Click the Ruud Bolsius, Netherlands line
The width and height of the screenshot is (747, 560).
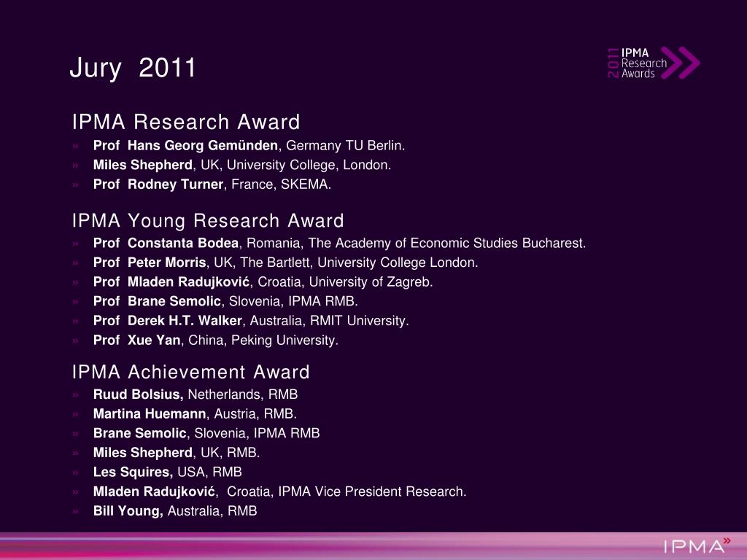(x=196, y=394)
